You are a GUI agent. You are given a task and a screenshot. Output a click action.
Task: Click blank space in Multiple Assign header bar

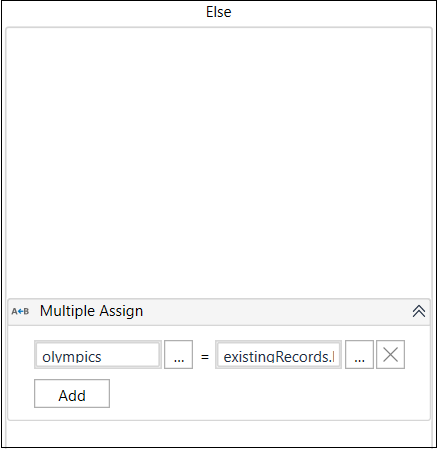(x=277, y=311)
